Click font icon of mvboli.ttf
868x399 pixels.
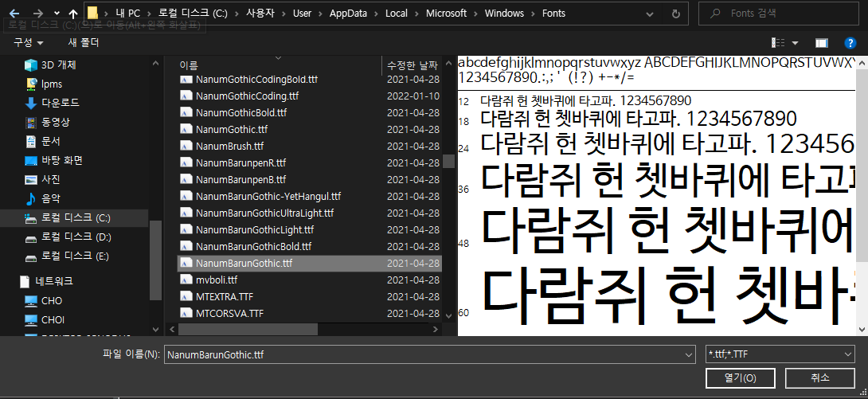(x=186, y=280)
